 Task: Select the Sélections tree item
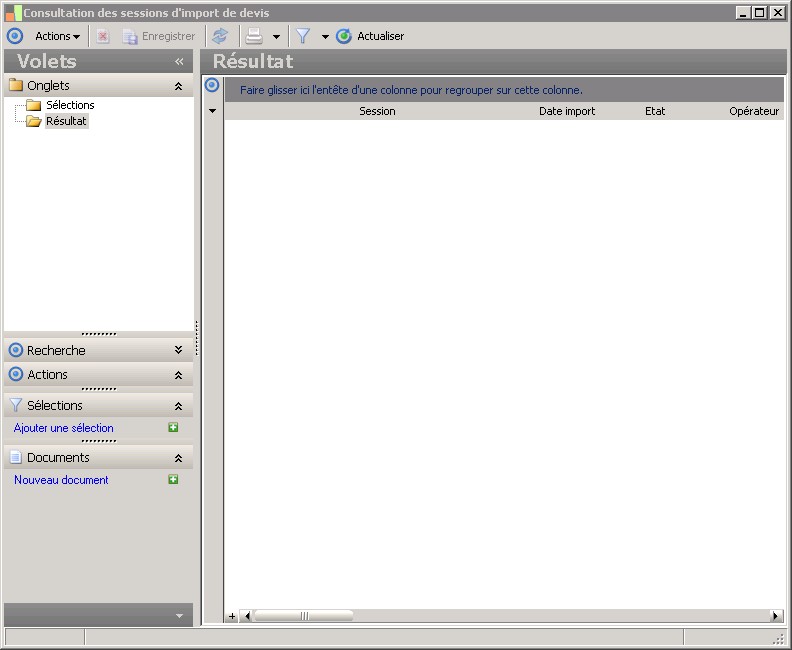coord(70,105)
